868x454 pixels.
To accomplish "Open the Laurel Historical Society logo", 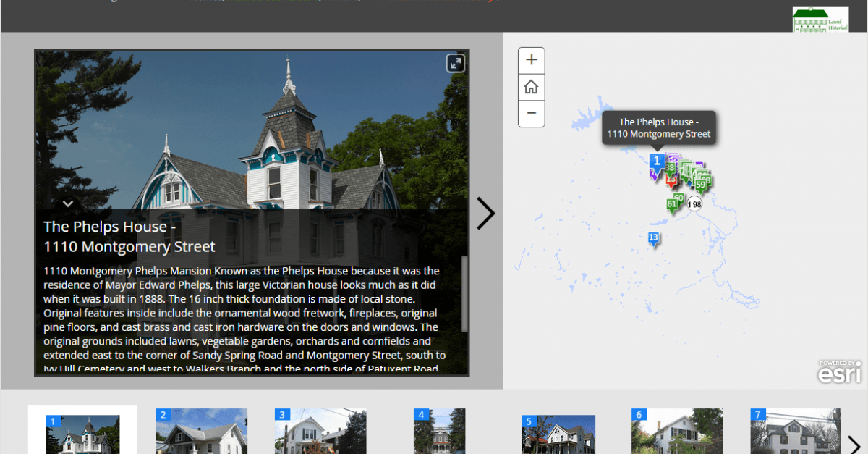I will (821, 20).
